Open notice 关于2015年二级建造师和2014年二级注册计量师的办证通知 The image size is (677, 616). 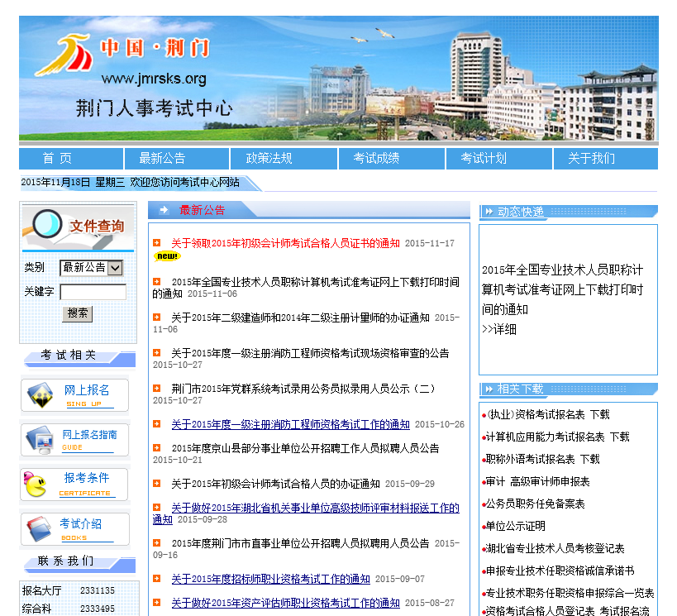point(300,318)
